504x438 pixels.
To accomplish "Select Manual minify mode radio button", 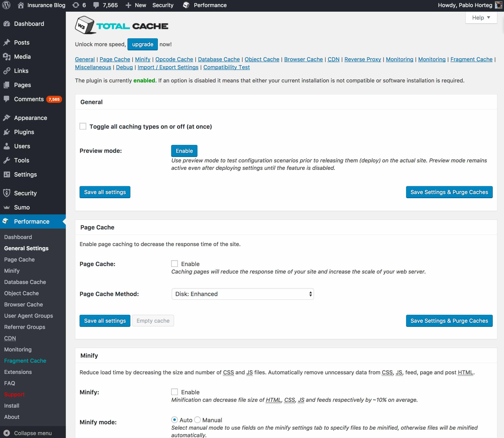I will (x=197, y=420).
